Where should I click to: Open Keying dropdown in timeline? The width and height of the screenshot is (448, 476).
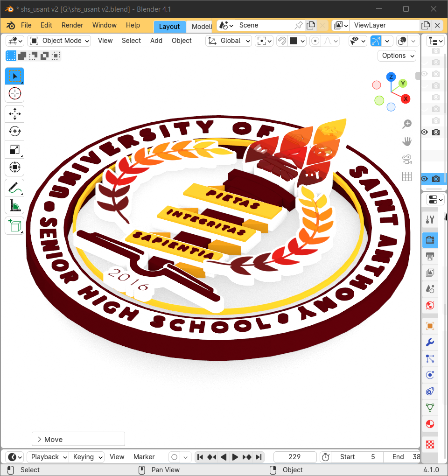click(x=87, y=457)
